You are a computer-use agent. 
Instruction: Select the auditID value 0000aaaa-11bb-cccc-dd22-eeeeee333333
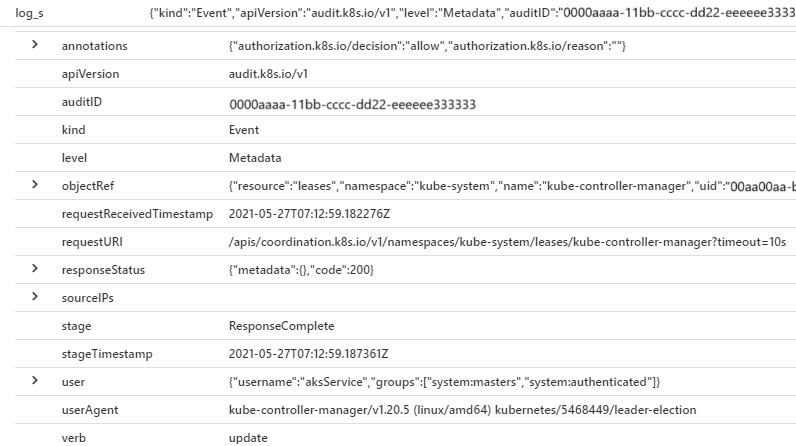click(352, 103)
